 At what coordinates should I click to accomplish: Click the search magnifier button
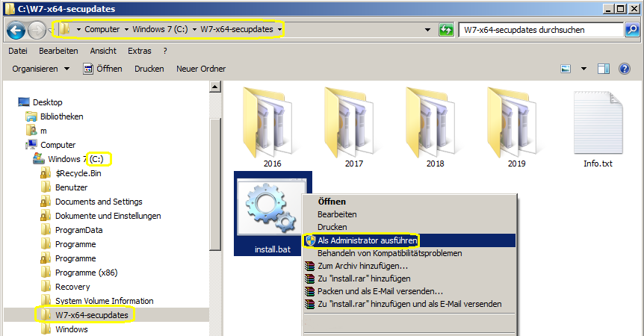pyautogui.click(x=632, y=30)
